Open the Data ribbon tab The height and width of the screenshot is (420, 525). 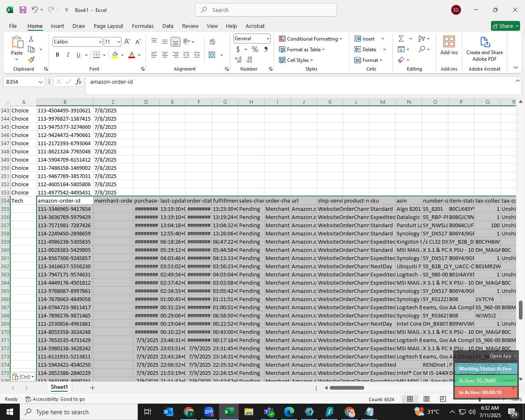[168, 26]
